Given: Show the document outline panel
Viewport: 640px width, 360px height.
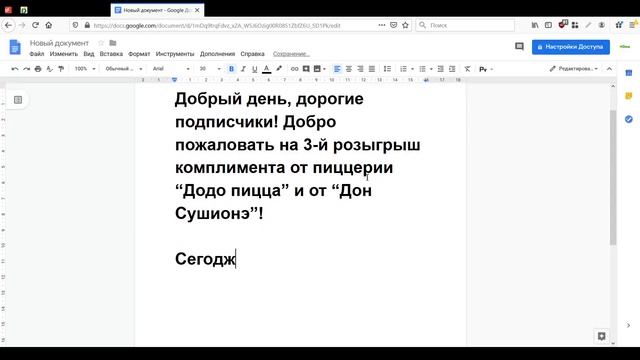Looking at the screenshot, I should tap(18, 100).
